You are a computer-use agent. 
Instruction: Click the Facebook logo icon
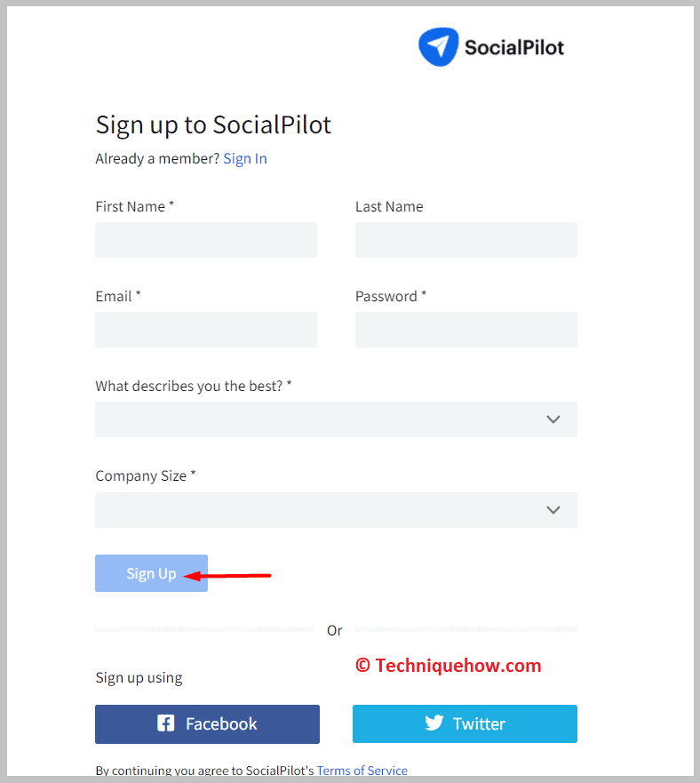(x=166, y=723)
